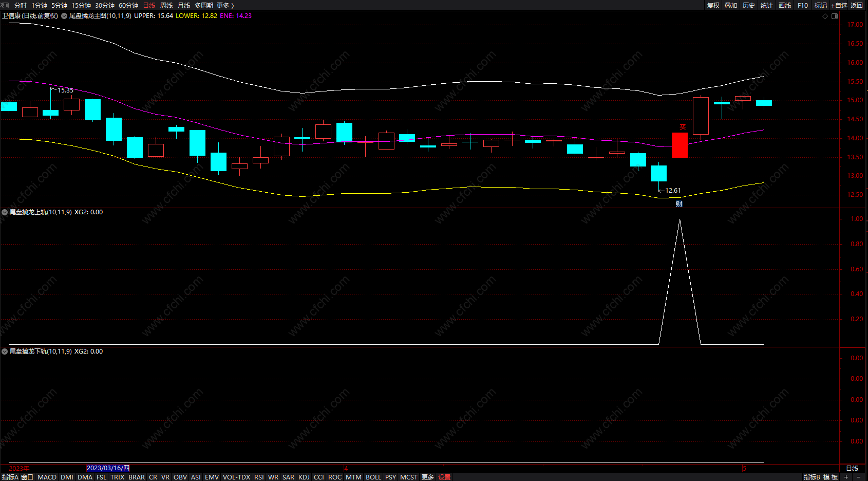Click the 日线 label at bottom-right corner
868x481 pixels.
pyautogui.click(x=852, y=469)
